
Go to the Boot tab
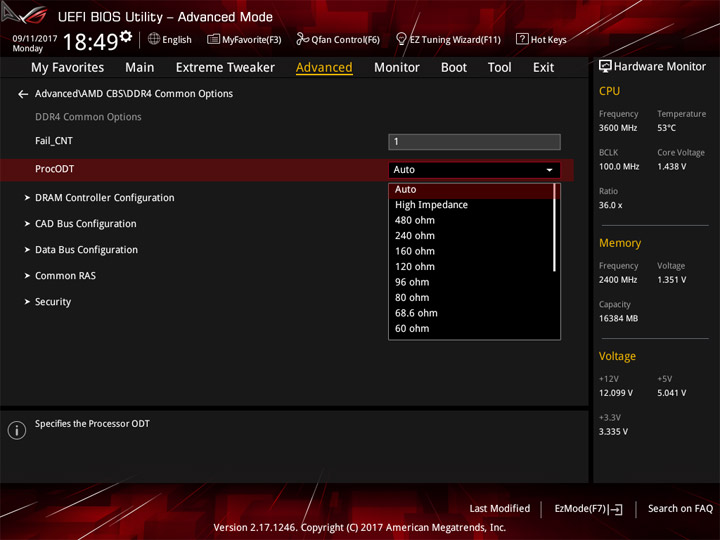(x=454, y=68)
